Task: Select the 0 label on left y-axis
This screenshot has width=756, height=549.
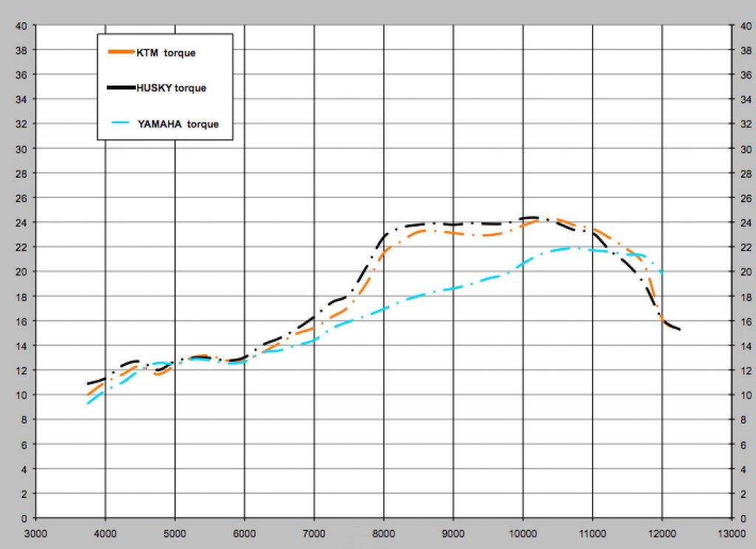Action: (25, 518)
